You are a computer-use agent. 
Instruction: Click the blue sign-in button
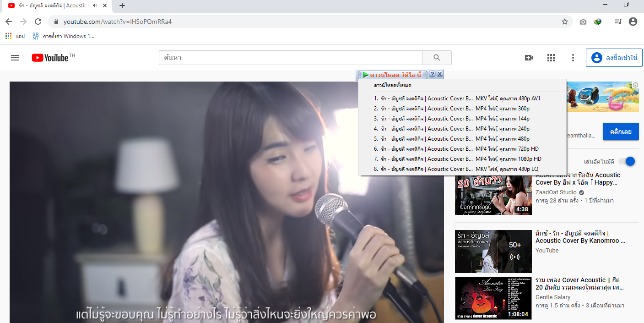pyautogui.click(x=614, y=58)
